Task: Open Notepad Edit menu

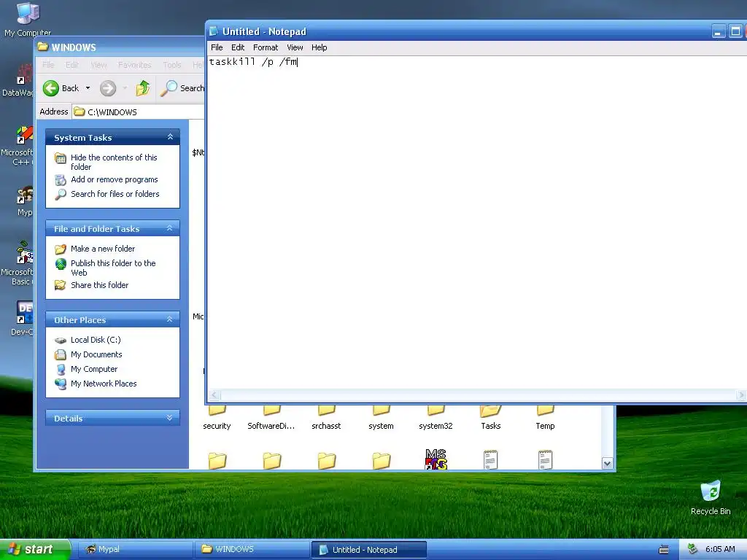Action: click(x=238, y=47)
